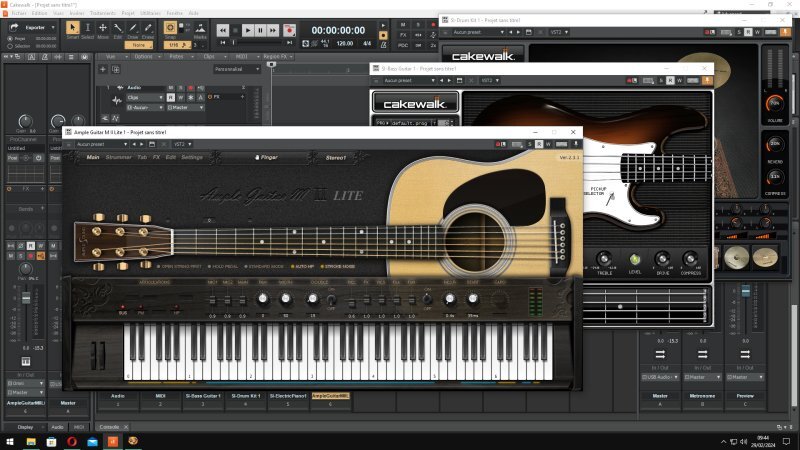The width and height of the screenshot is (800, 450).
Task: Close the Console tab
Action: tap(126, 427)
